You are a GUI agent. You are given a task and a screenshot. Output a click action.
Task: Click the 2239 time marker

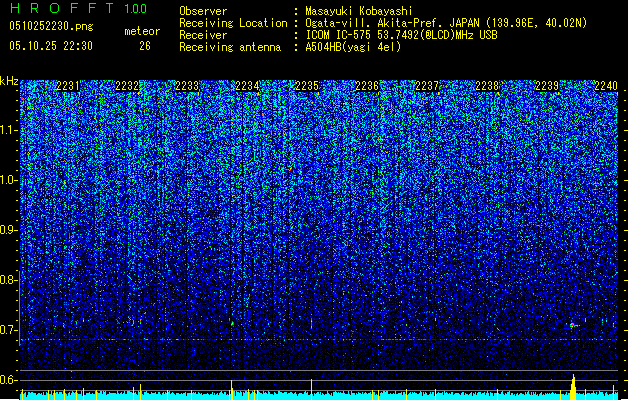point(547,86)
